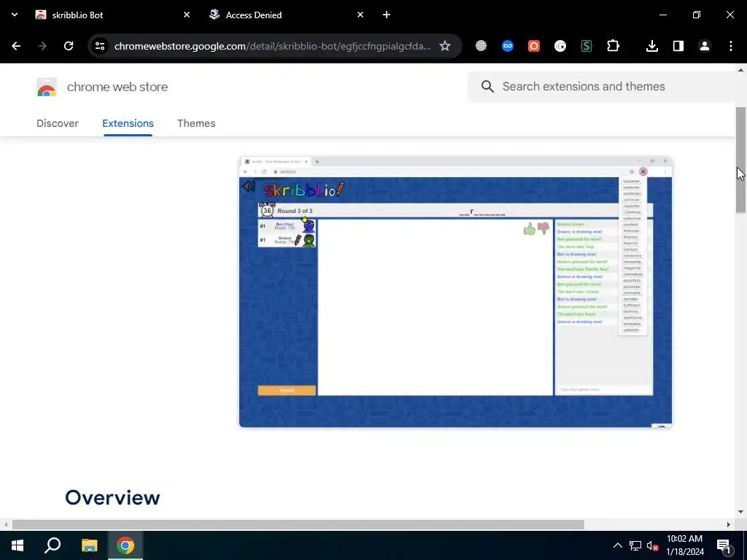Screen dimensions: 747x560
Task: Click the white round extension icon
Action: [x=560, y=46]
